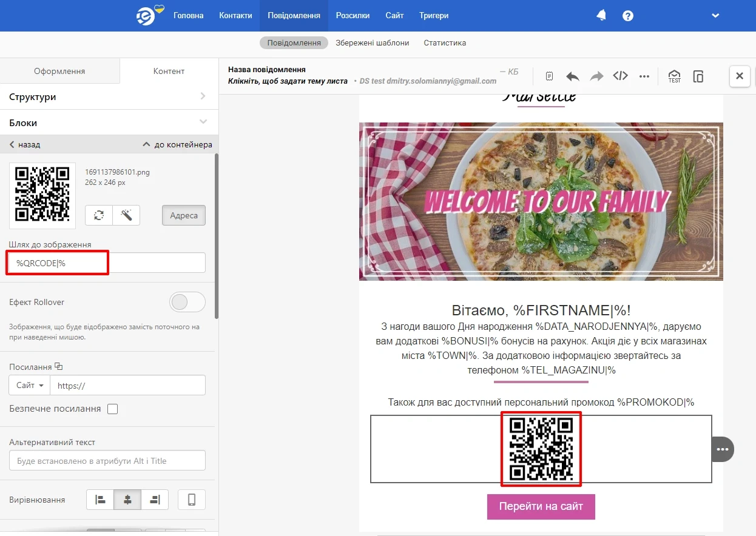Open more options ellipsis in editor toolbar

coord(644,76)
